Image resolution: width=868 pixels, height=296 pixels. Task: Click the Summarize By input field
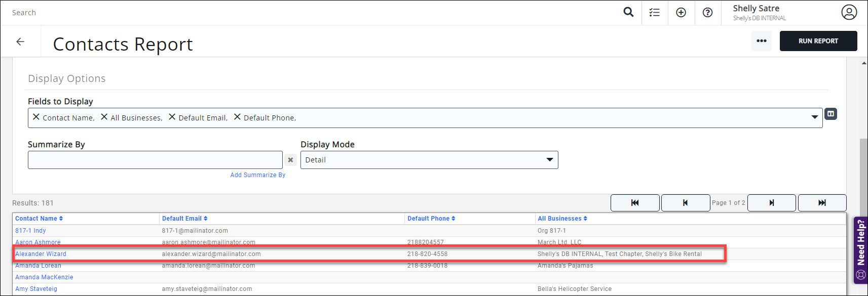tap(155, 160)
